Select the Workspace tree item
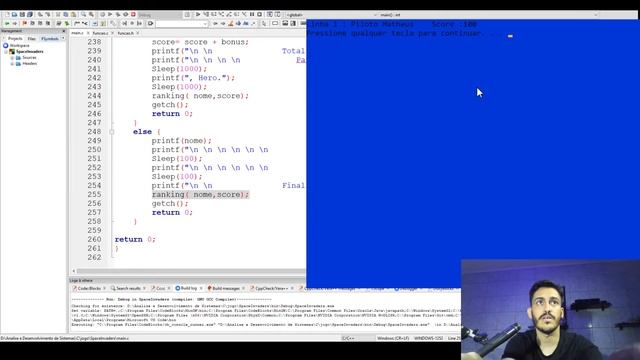This screenshot has width=640, height=360. pos(19,45)
